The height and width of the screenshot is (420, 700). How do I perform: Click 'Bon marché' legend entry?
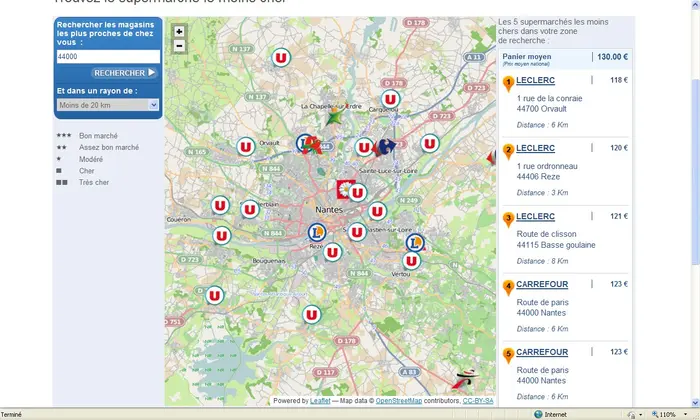(98, 136)
